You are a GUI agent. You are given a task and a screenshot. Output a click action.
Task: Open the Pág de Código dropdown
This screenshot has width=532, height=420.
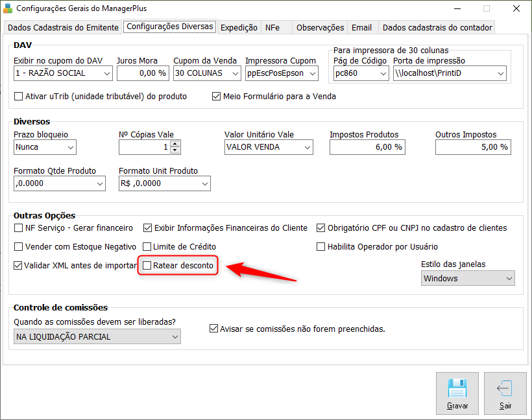pos(361,73)
